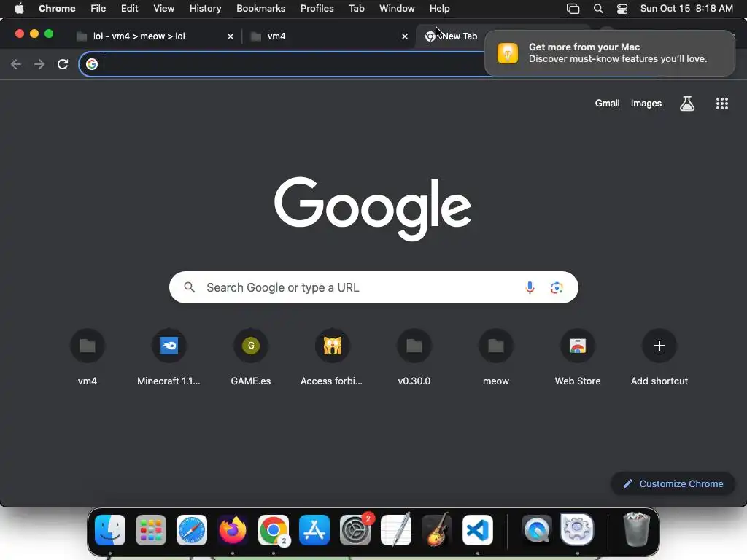The image size is (747, 560).
Task: Open the Tab menu
Action: pyautogui.click(x=356, y=9)
